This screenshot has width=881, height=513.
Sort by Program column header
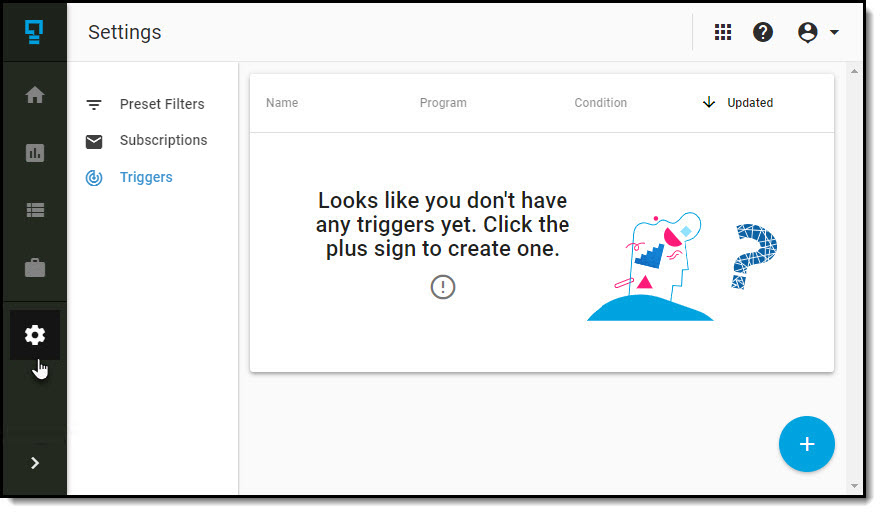(x=443, y=103)
